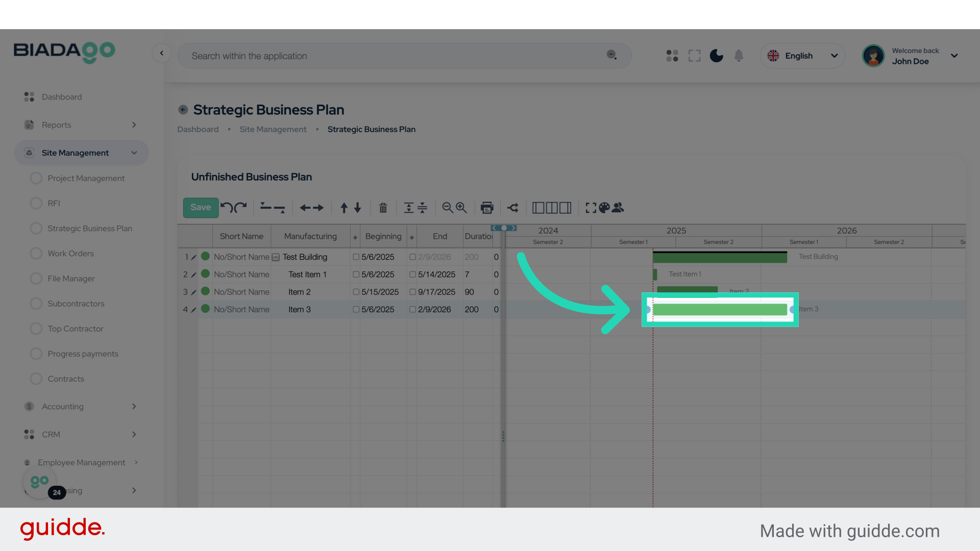Zoom in the Gantt timeline
Screen dimensions: 980x551
461,208
